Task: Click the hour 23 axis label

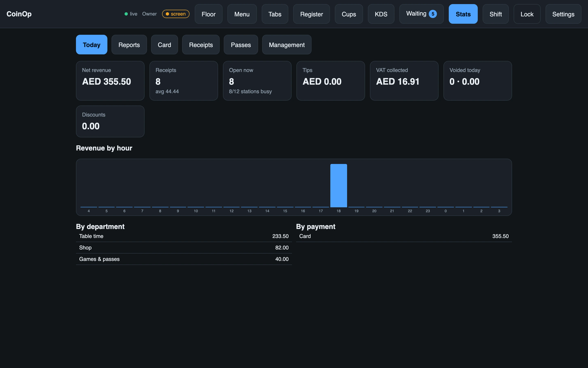Action: point(428,211)
